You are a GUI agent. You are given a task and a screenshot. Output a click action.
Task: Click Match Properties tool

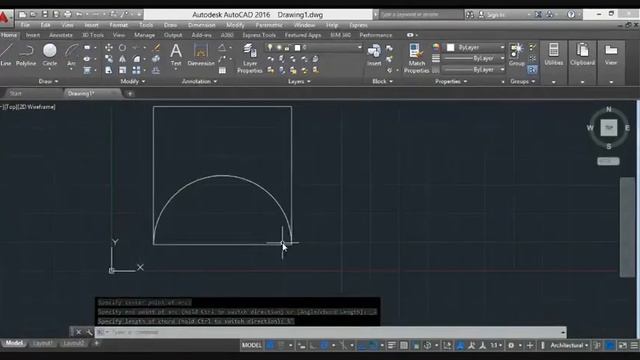pyautogui.click(x=416, y=58)
